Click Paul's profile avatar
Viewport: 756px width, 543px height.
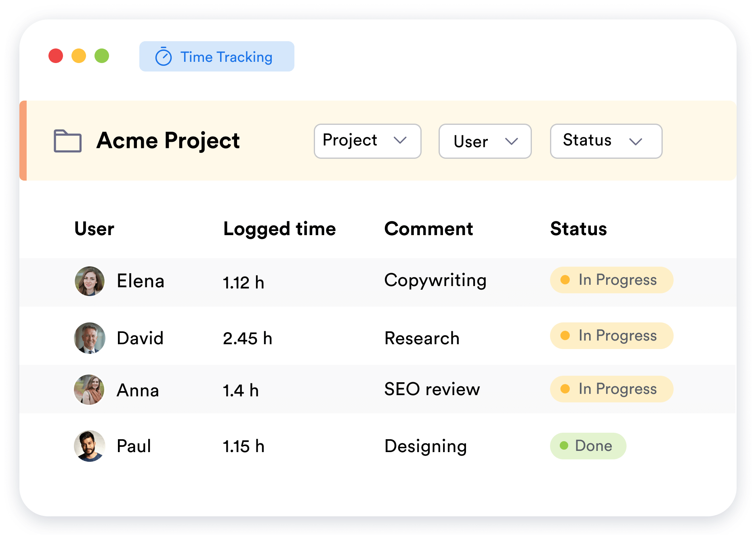coord(90,446)
